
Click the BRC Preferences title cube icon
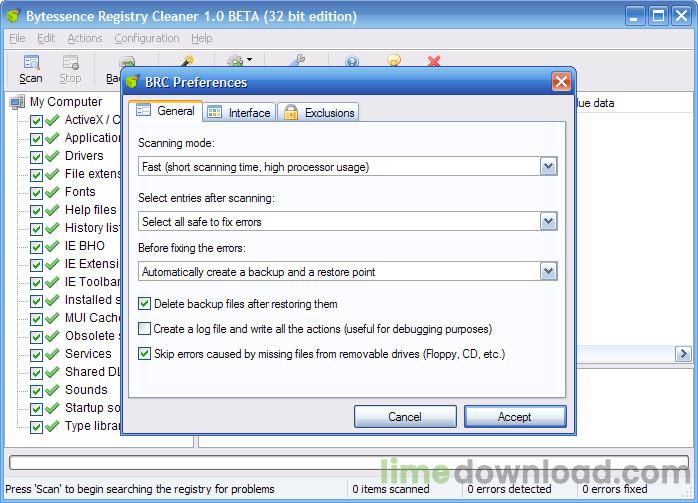pyautogui.click(x=133, y=81)
